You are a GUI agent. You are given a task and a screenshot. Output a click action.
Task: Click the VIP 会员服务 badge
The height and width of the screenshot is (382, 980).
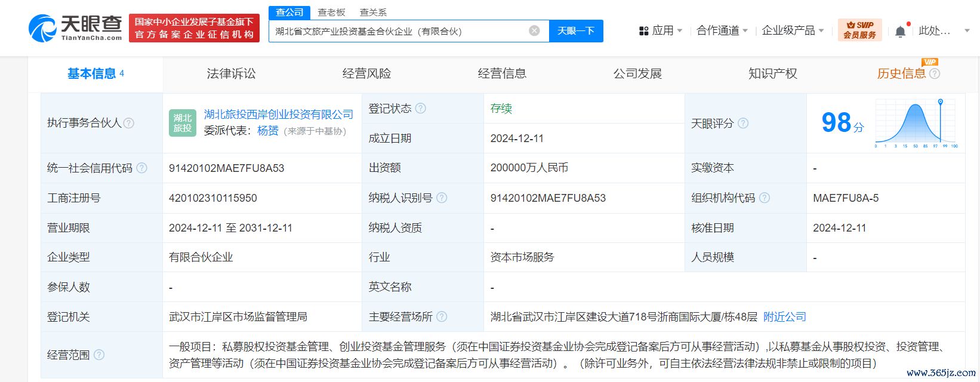coord(860,30)
